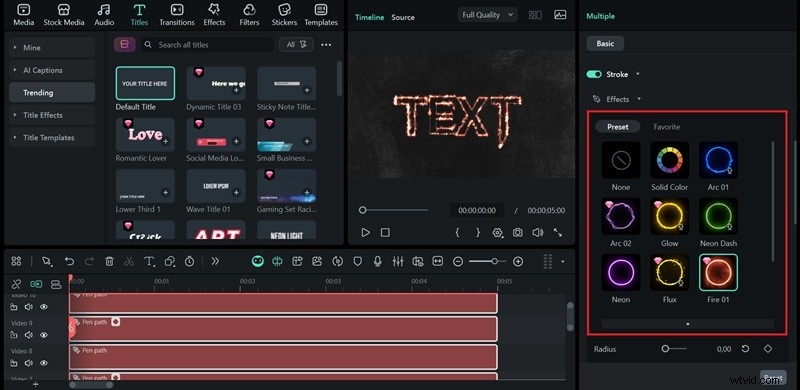Open the Transitions tab

pos(177,15)
